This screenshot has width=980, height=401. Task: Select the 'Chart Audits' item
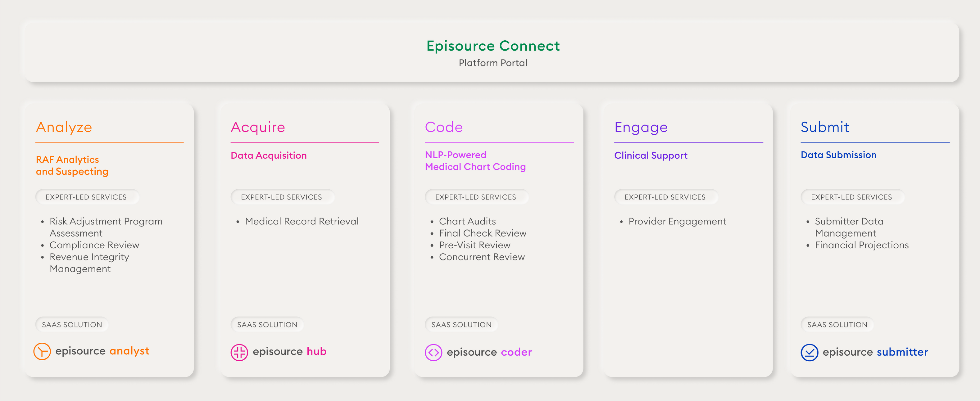467,221
